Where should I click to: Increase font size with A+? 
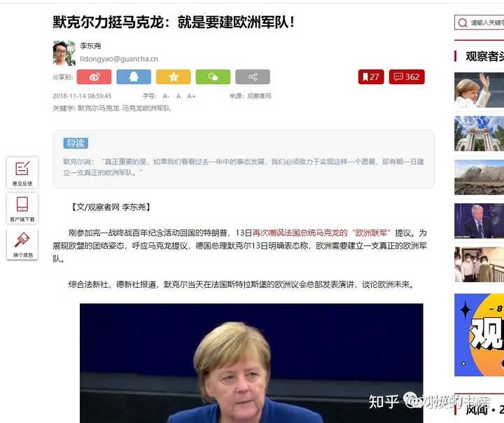[191, 96]
